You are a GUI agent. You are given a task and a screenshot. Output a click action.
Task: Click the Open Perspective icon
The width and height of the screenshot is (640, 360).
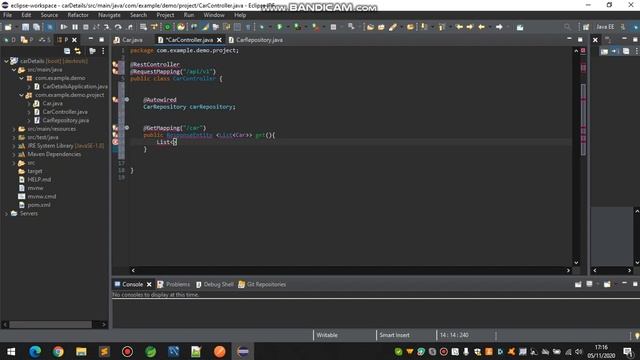coord(586,27)
